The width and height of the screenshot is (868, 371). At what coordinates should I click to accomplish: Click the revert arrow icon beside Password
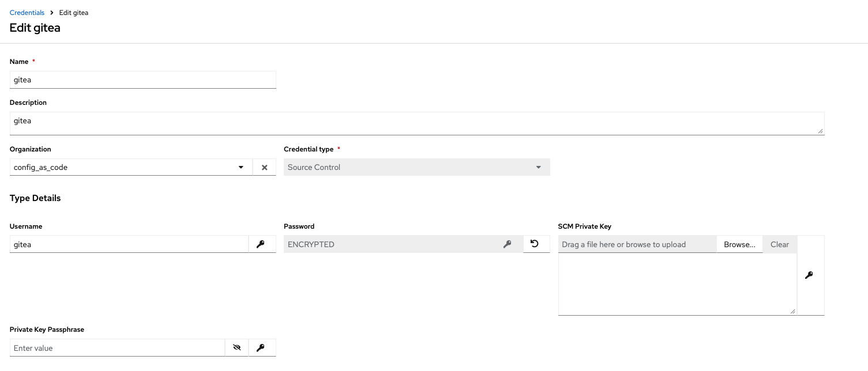tap(535, 244)
